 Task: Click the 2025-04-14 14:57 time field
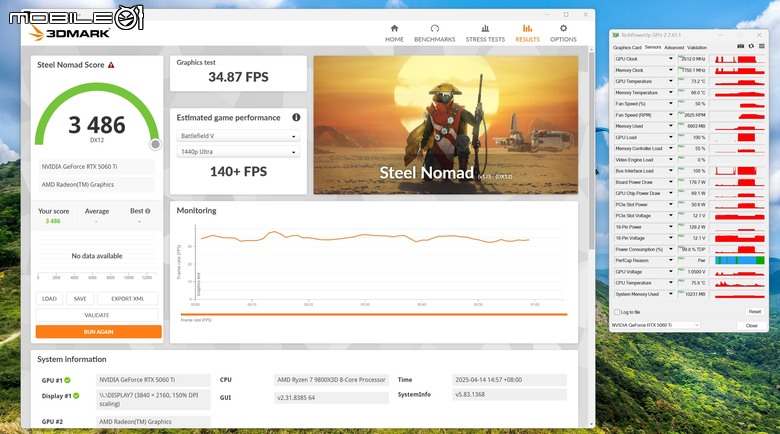pyautogui.click(x=509, y=380)
